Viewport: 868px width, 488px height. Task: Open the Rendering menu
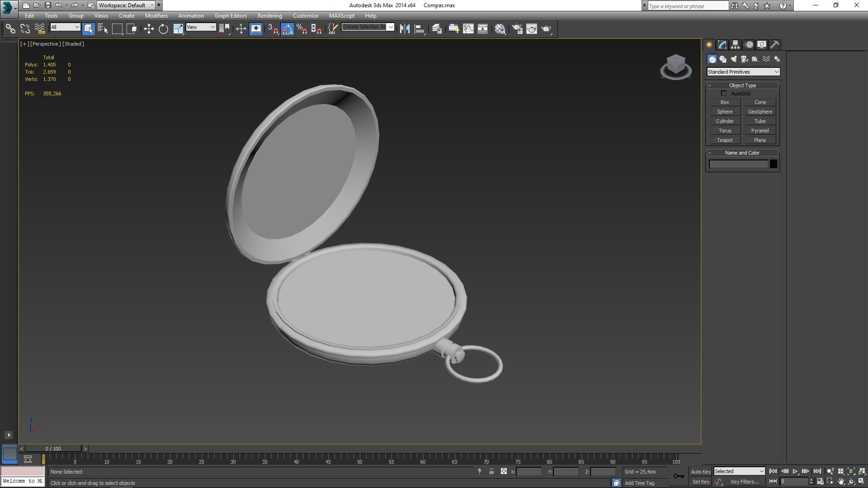(269, 15)
